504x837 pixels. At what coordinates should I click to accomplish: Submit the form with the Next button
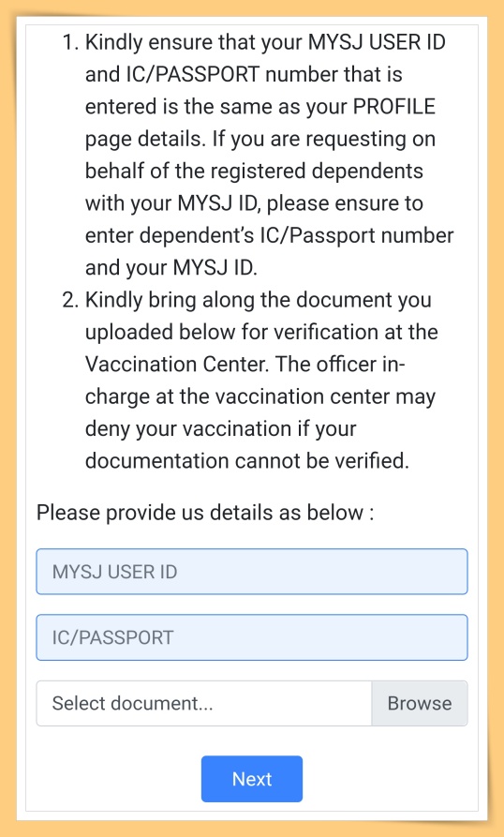(252, 779)
